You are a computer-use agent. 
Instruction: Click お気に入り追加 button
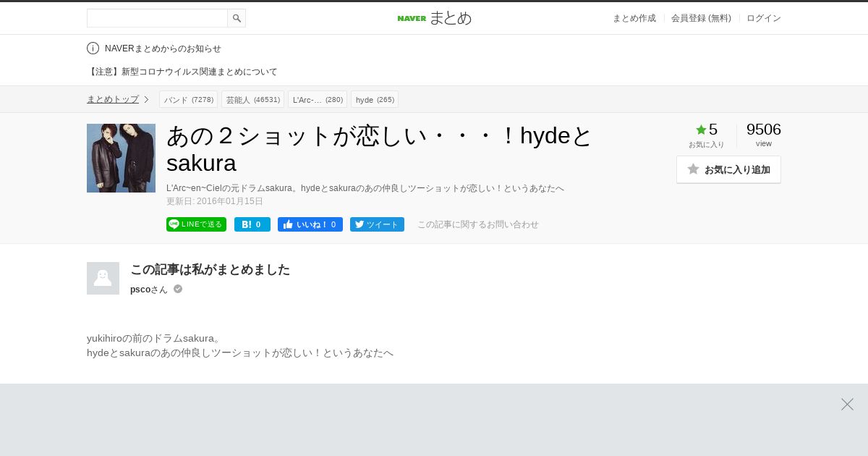point(728,169)
